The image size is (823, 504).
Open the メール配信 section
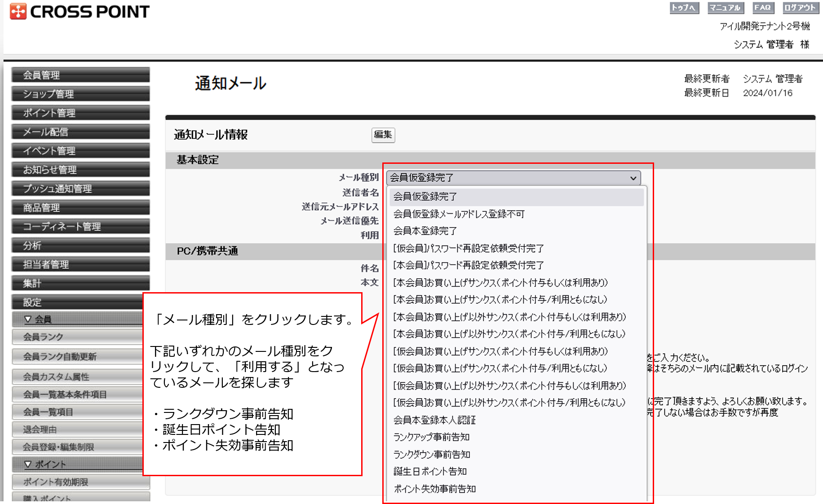coord(80,131)
